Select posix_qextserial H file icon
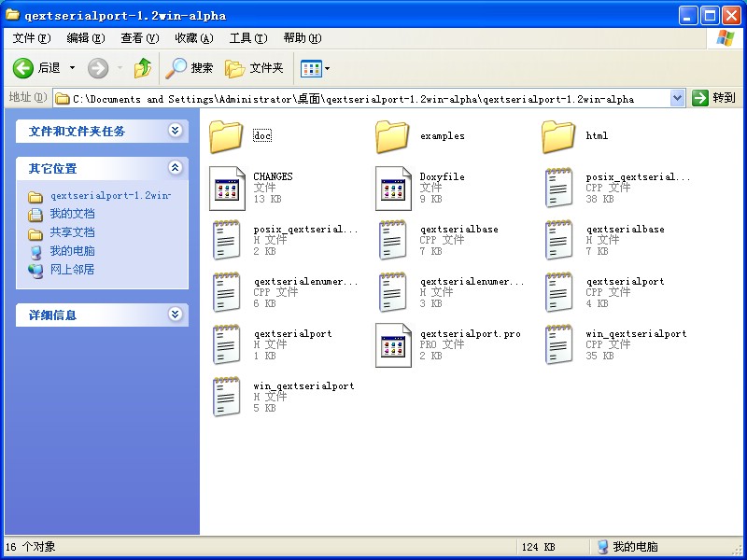 (x=226, y=240)
